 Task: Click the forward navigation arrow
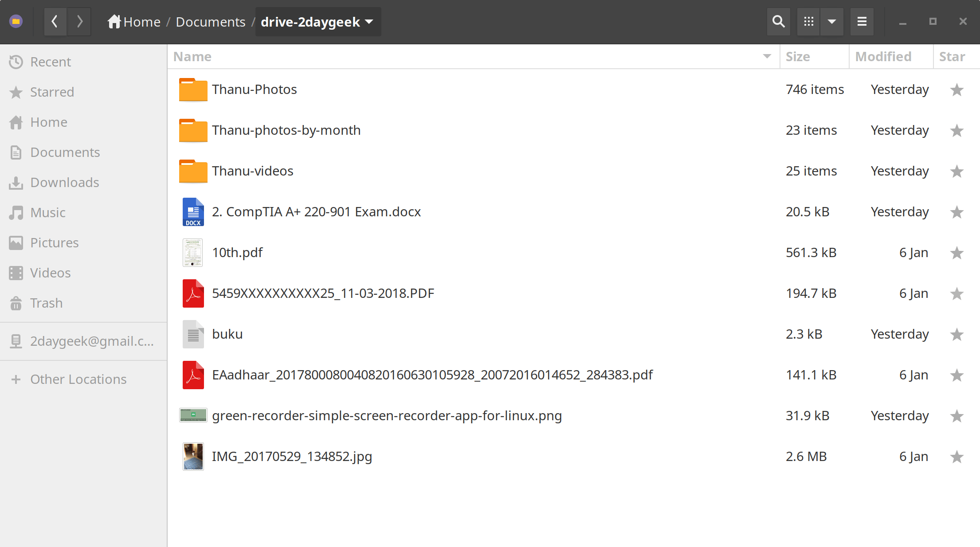[x=80, y=22]
